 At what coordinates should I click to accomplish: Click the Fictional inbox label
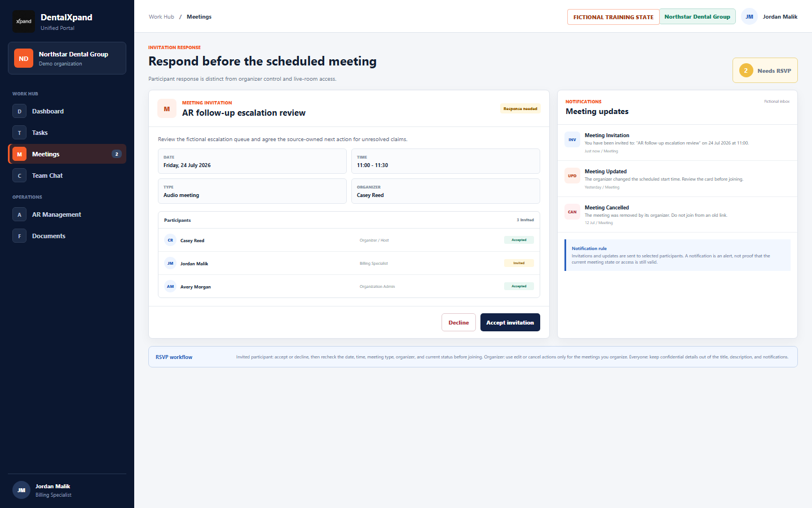(x=776, y=102)
